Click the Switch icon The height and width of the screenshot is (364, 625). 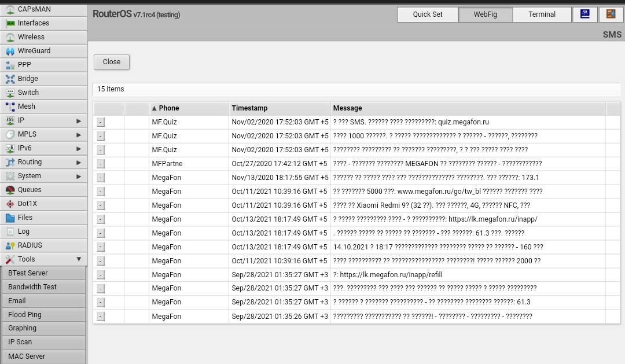click(x=10, y=93)
